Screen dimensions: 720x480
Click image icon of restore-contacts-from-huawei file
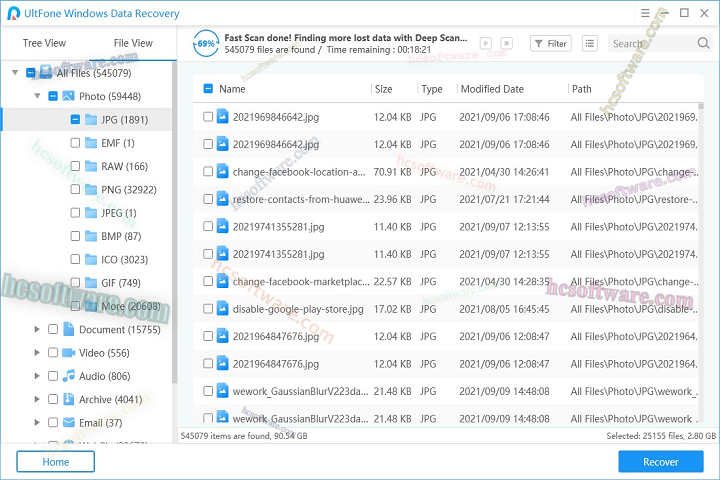222,199
